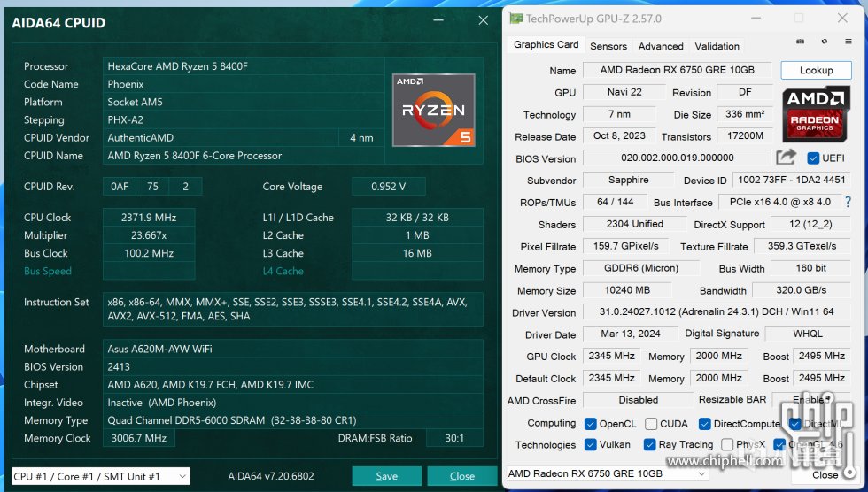This screenshot has width=868, height=492.
Task: Click the GPU-Z title bar app icon
Action: point(515,19)
